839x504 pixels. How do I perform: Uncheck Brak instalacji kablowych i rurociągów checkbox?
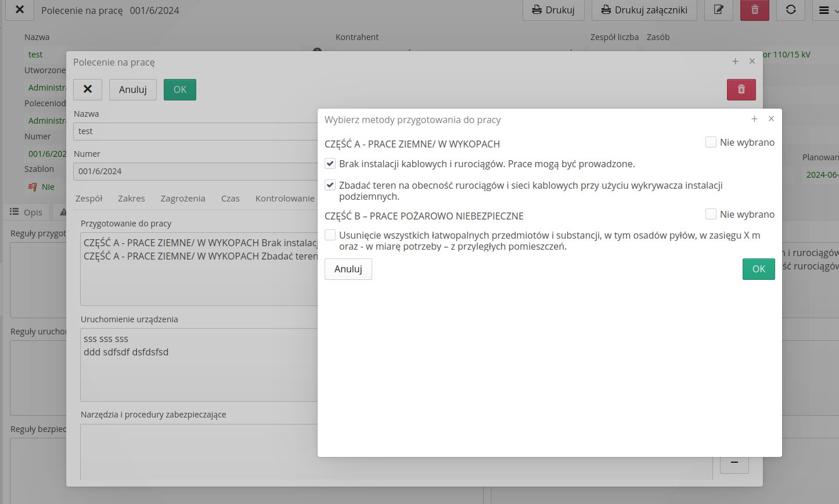click(x=330, y=164)
